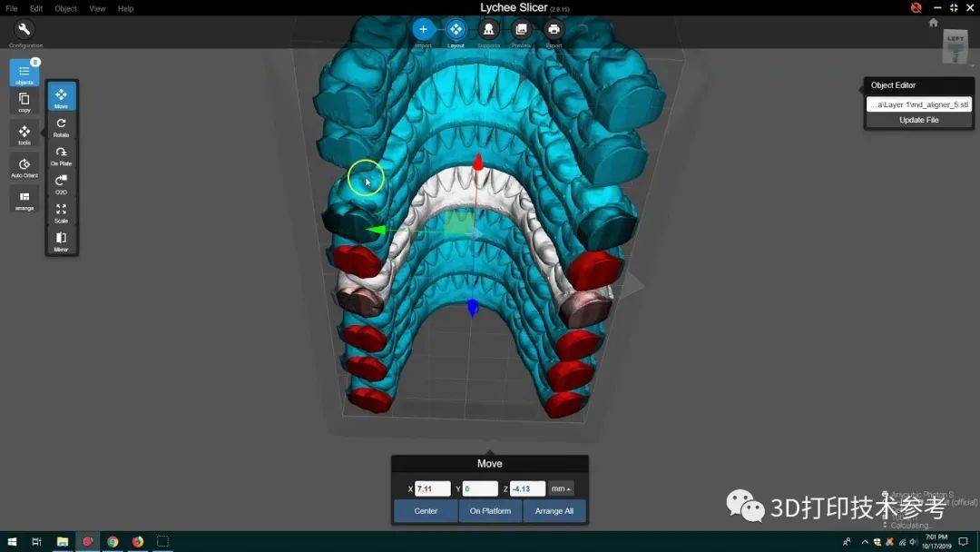Open the Configuration wrench icon
980x552 pixels.
tap(24, 30)
